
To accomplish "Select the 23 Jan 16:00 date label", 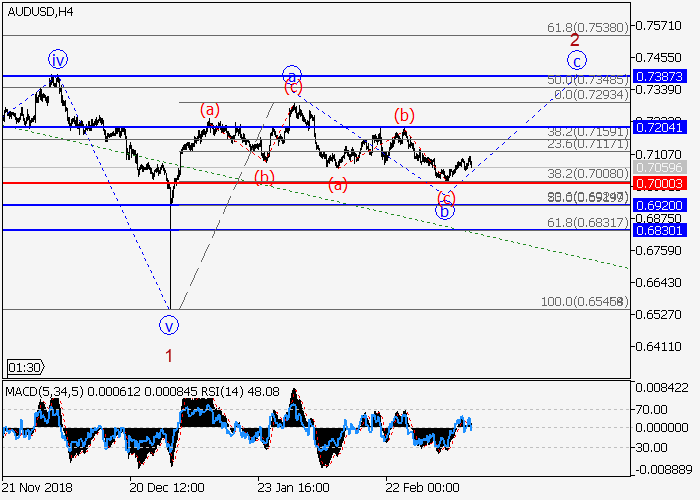I will [294, 486].
